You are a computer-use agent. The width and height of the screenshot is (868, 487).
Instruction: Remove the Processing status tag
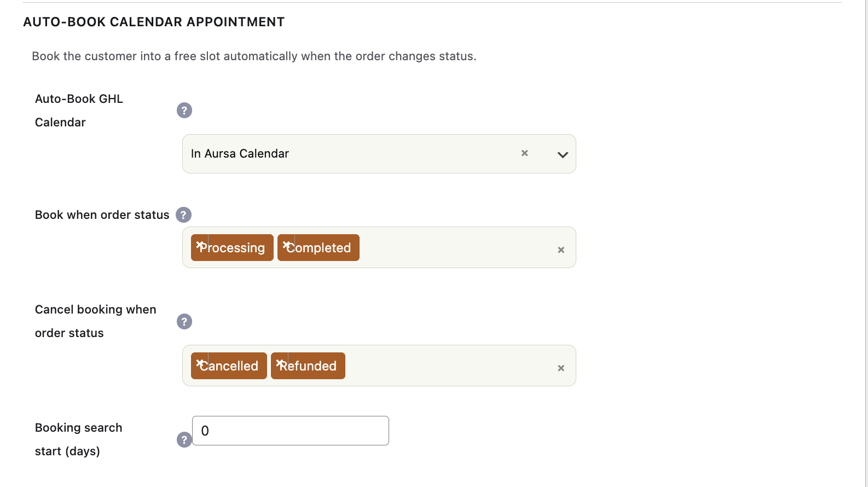[200, 245]
